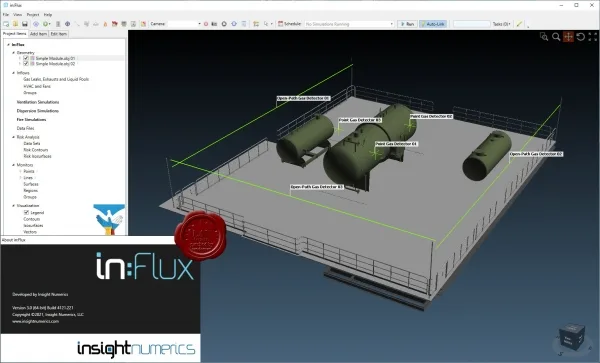600x363 pixels.
Task: Click the yellow-pink note toolbar icon before Camera
Action: (143, 24)
